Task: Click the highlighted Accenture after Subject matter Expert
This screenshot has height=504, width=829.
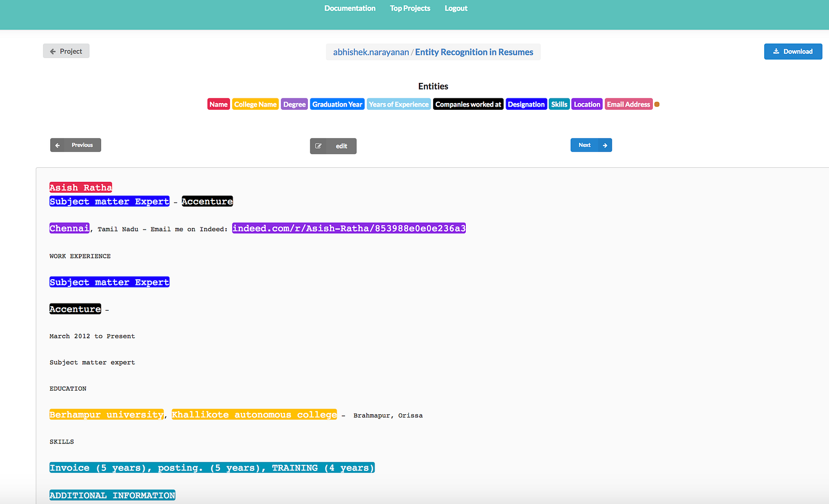Action: 207,201
